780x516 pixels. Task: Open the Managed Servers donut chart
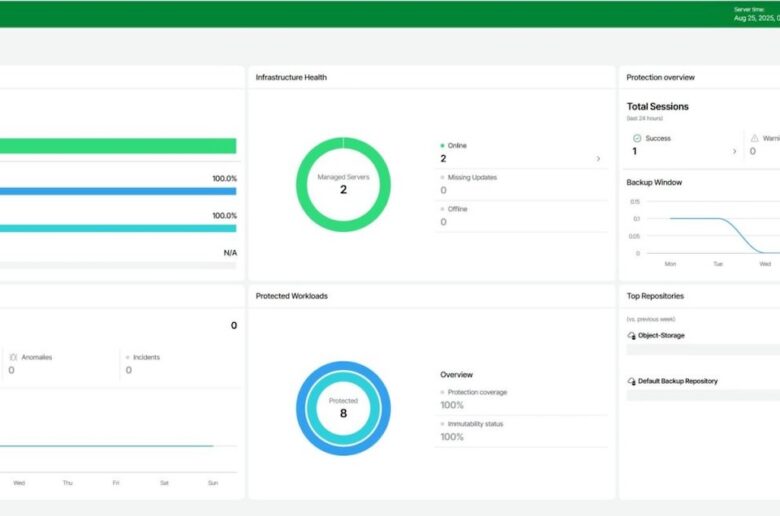(343, 184)
